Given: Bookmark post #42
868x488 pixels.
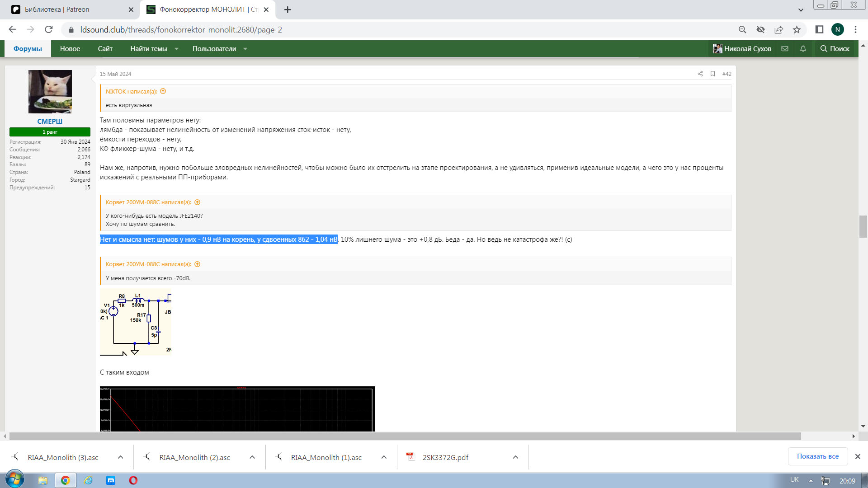Looking at the screenshot, I should click(713, 74).
